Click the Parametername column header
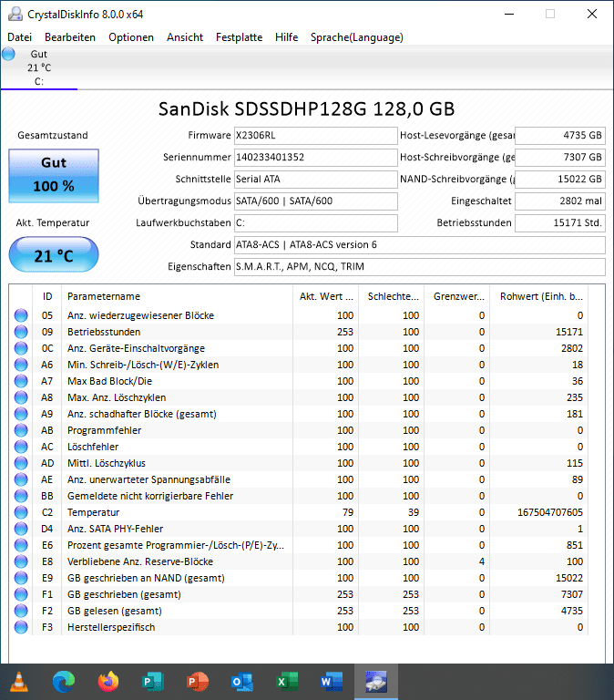The height and width of the screenshot is (700, 614). pyautogui.click(x=177, y=296)
